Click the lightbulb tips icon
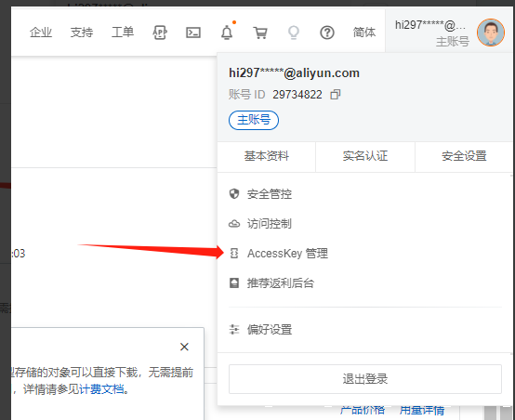This screenshot has height=420, width=515. click(294, 33)
